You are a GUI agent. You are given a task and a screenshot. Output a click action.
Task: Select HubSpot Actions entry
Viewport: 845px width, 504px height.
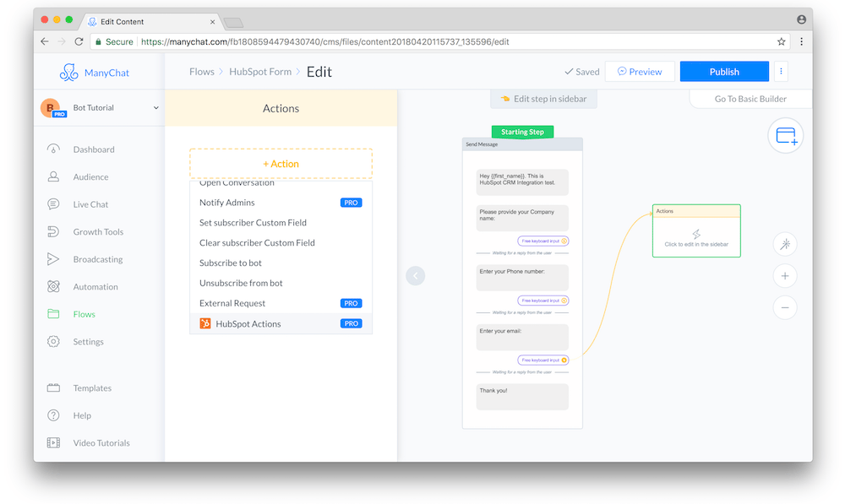[281, 323]
